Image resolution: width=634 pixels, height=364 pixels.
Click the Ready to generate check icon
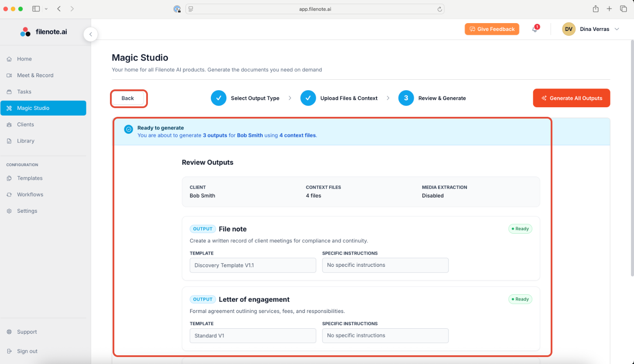click(128, 129)
